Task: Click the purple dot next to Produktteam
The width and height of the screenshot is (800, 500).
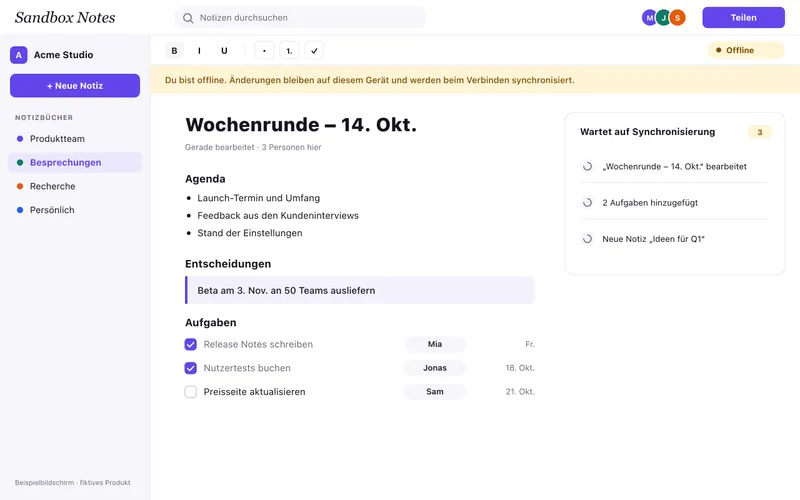Action: point(20,139)
